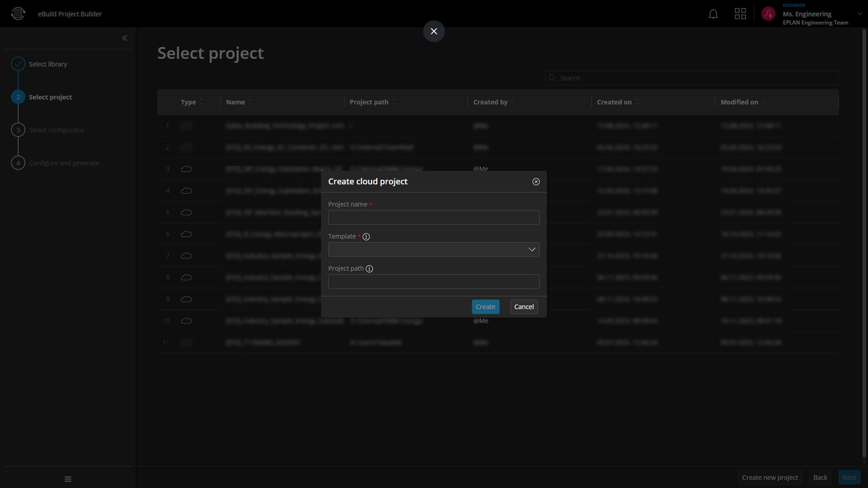Expand the user account menu chevron
The height and width of the screenshot is (488, 868).
point(860,14)
